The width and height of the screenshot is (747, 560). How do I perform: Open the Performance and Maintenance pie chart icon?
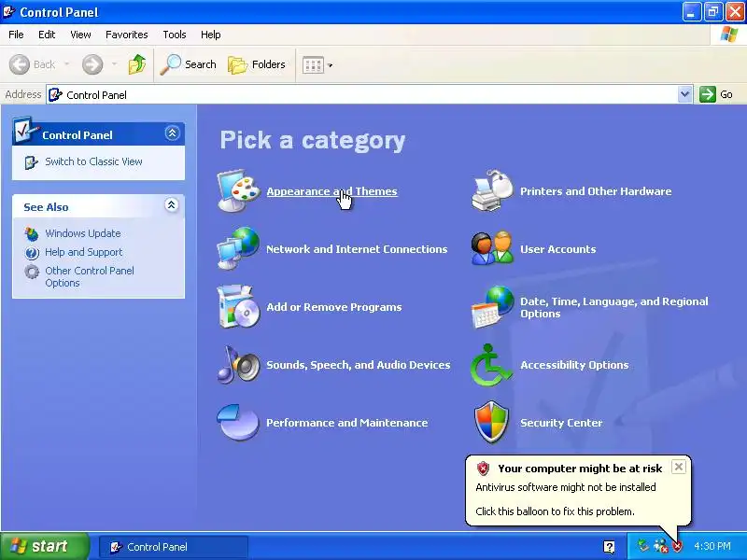coord(238,423)
